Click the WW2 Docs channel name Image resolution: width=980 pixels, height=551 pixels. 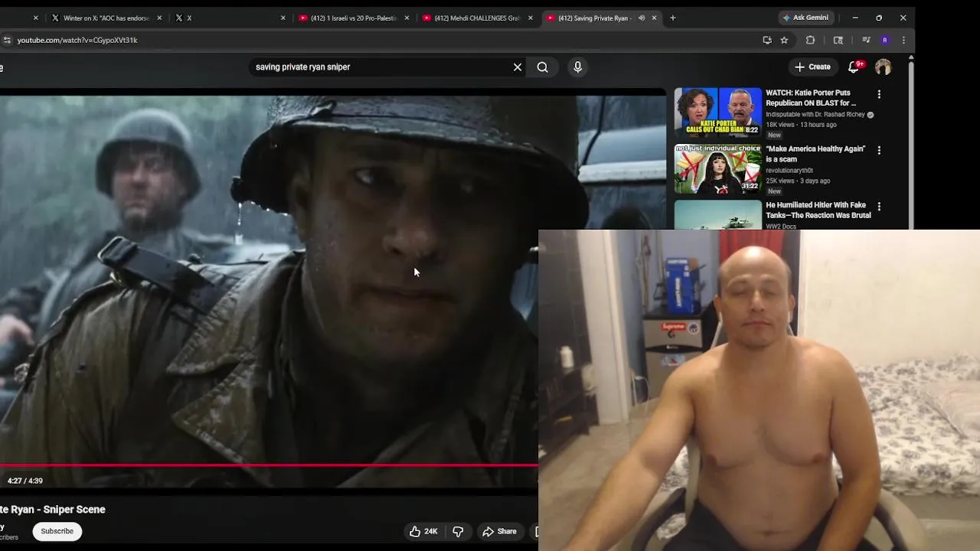[781, 227]
